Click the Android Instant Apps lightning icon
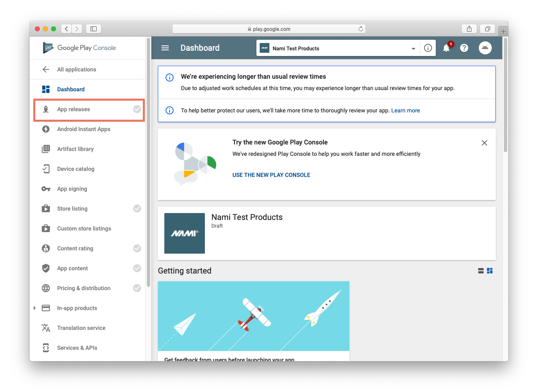This screenshot has width=538, height=392. click(46, 129)
